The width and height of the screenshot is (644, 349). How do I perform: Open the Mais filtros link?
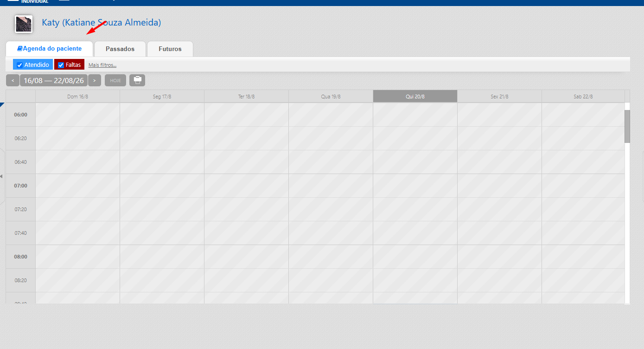pyautogui.click(x=102, y=65)
